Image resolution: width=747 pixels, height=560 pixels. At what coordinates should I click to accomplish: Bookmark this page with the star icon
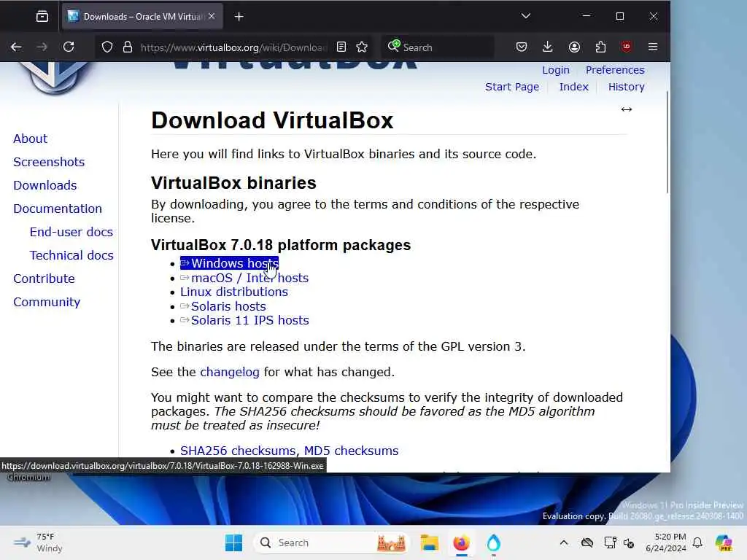pyautogui.click(x=362, y=47)
